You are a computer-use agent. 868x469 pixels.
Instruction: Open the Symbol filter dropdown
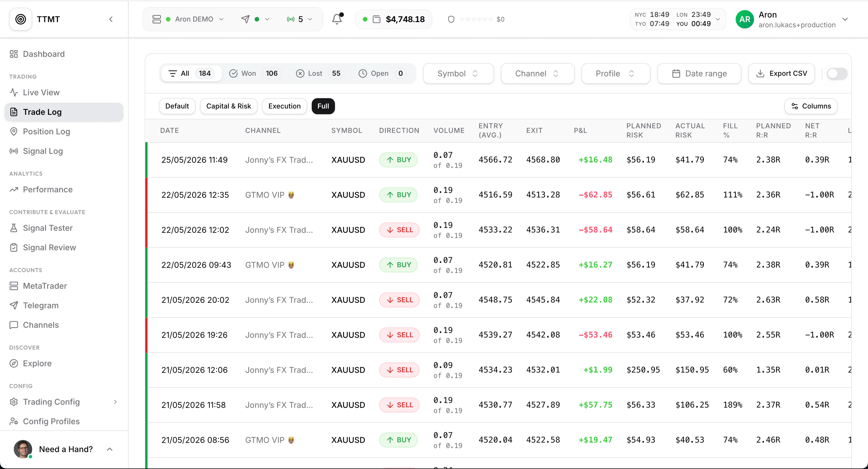[458, 73]
